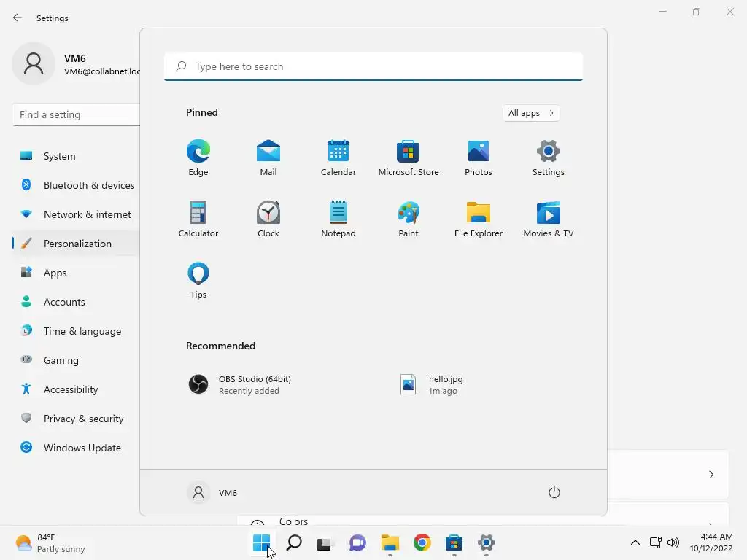Show hidden system tray icons
This screenshot has width=747, height=560.
coord(635,542)
